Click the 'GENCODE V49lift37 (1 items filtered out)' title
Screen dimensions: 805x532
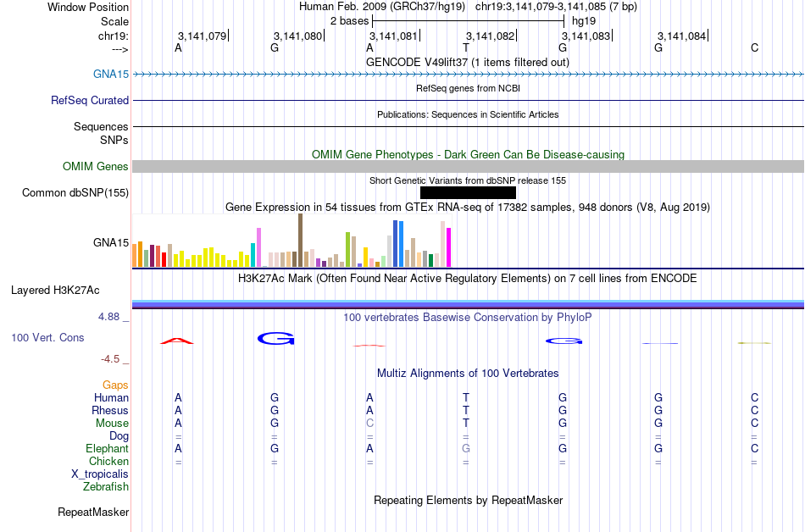[468, 62]
